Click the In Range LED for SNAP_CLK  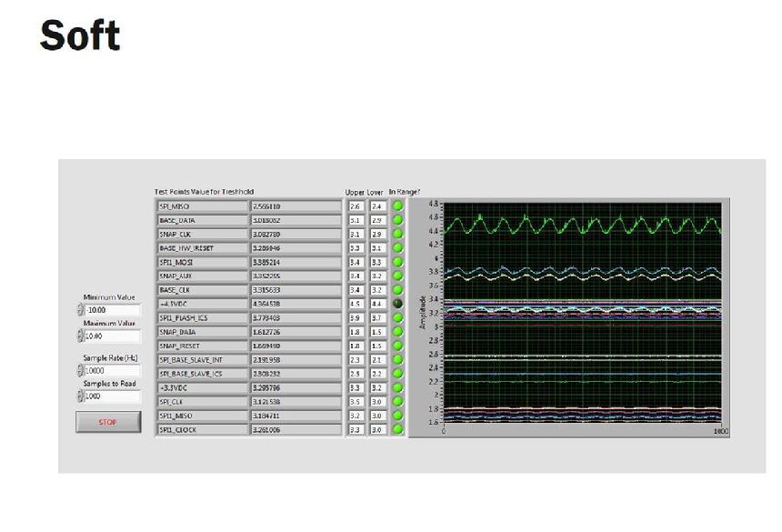(397, 234)
